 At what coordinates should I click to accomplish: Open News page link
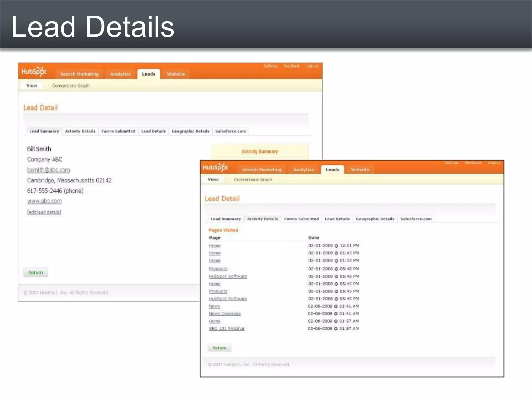[x=214, y=306]
